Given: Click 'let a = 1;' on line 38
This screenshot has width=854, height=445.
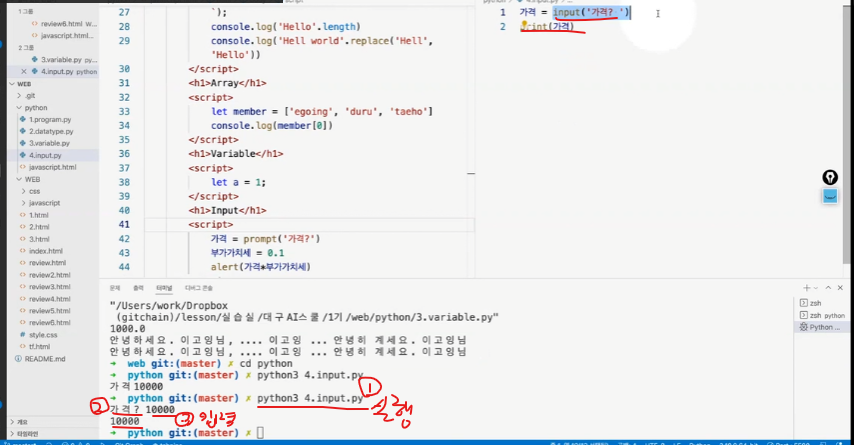Looking at the screenshot, I should pos(239,182).
